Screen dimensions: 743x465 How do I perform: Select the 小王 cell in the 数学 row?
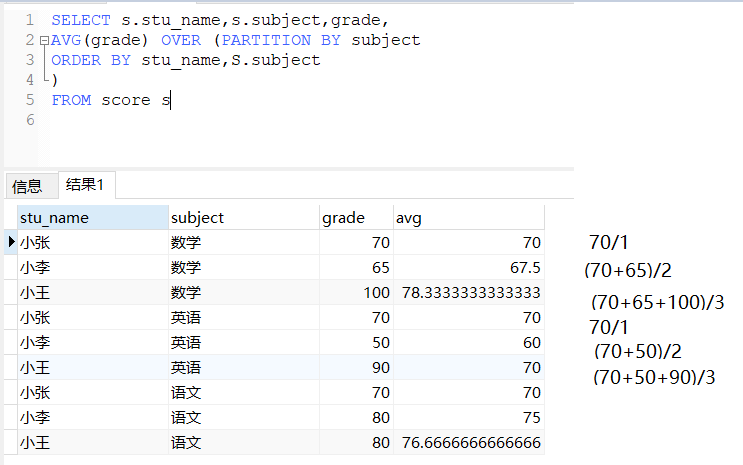click(93, 292)
